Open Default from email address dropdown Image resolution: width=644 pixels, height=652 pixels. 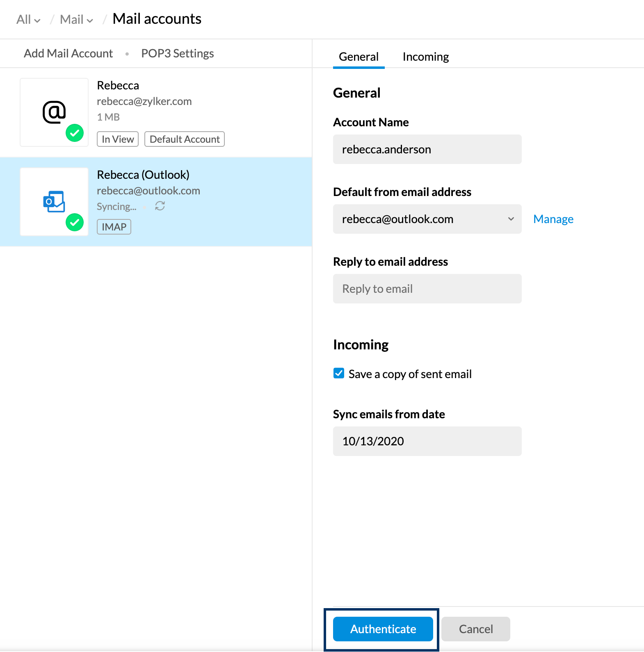[427, 219]
